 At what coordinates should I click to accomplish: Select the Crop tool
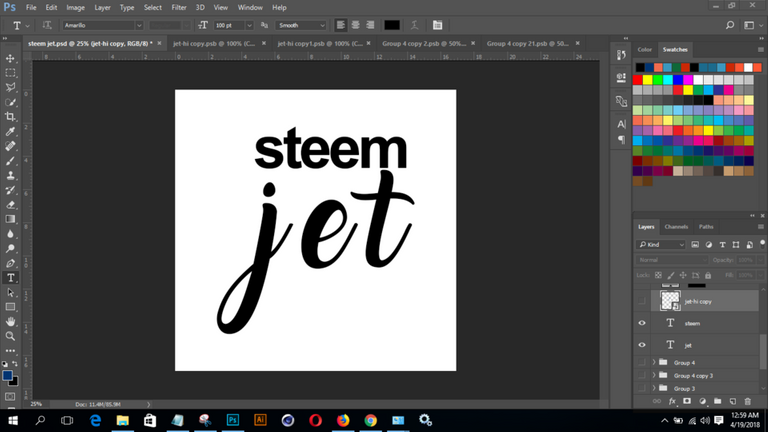pyautogui.click(x=11, y=117)
